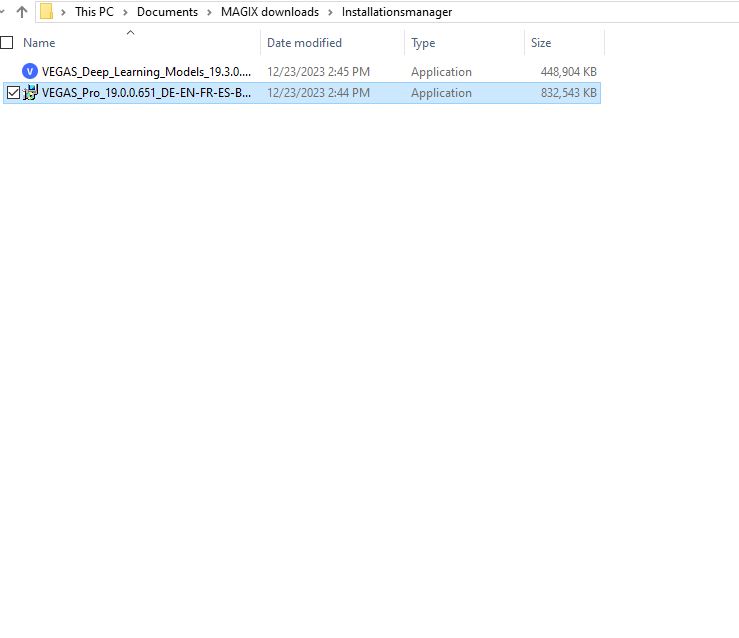The image size is (739, 638).
Task: Uncheck the VEGAS_Pro_19.0.0.651 file checkbox
Action: click(x=13, y=93)
